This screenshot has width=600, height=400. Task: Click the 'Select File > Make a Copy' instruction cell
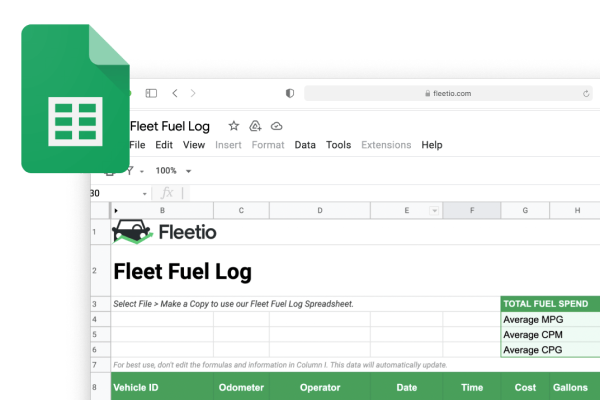[233, 304]
